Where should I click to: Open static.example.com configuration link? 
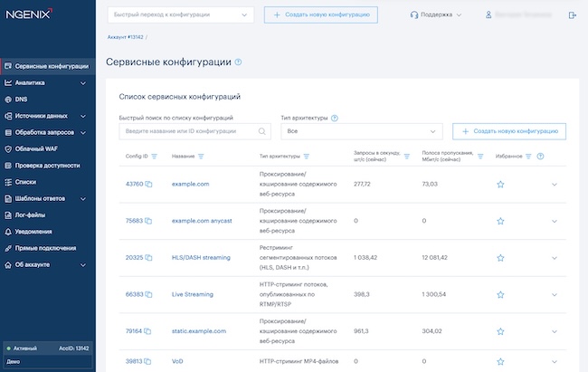199,331
